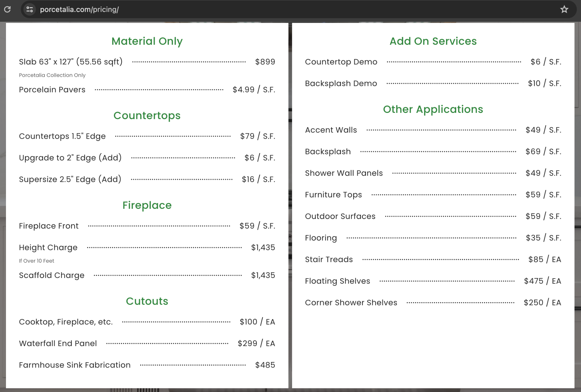
Task: Open site information icon in address bar
Action: click(x=30, y=9)
